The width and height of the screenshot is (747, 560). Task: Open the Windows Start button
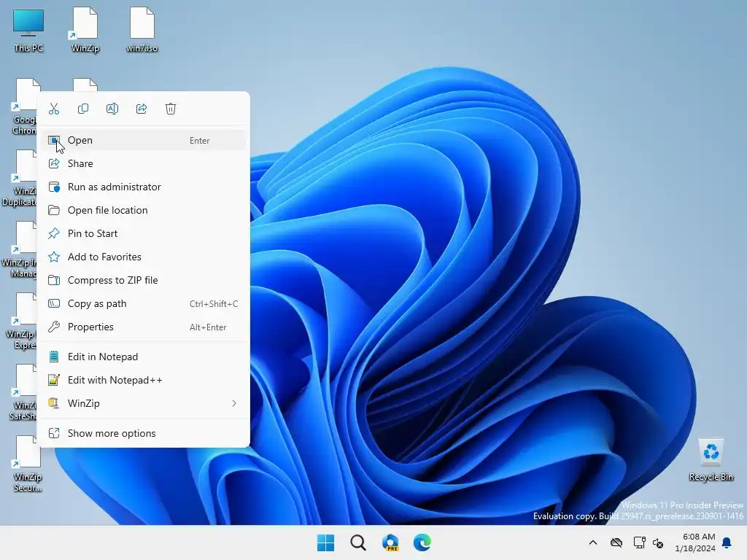tap(326, 542)
